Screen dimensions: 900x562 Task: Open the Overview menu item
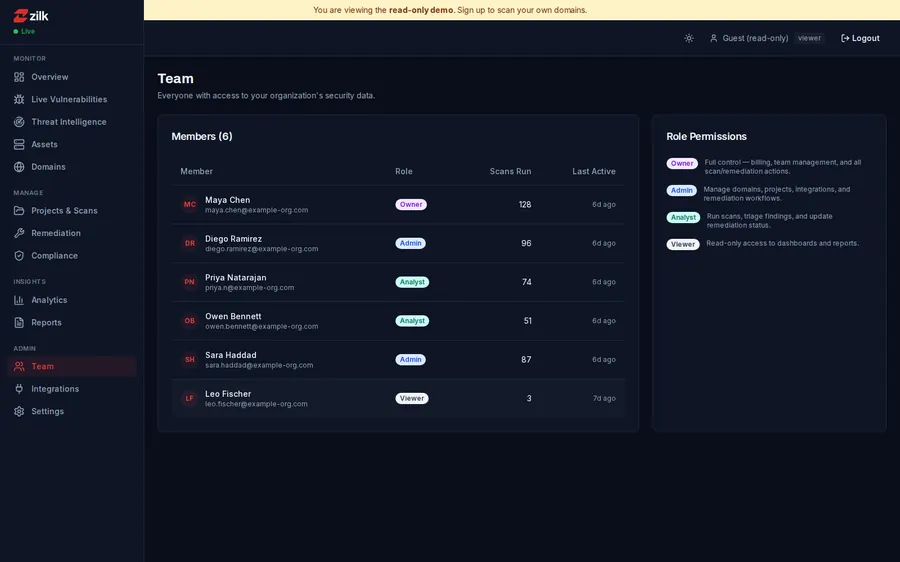72,77
